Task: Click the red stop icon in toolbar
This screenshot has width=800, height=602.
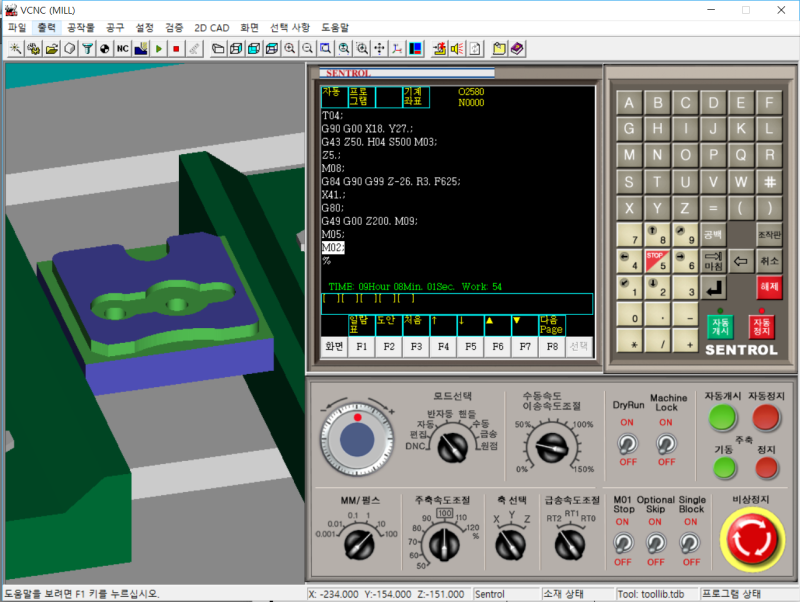Action: [x=176, y=48]
